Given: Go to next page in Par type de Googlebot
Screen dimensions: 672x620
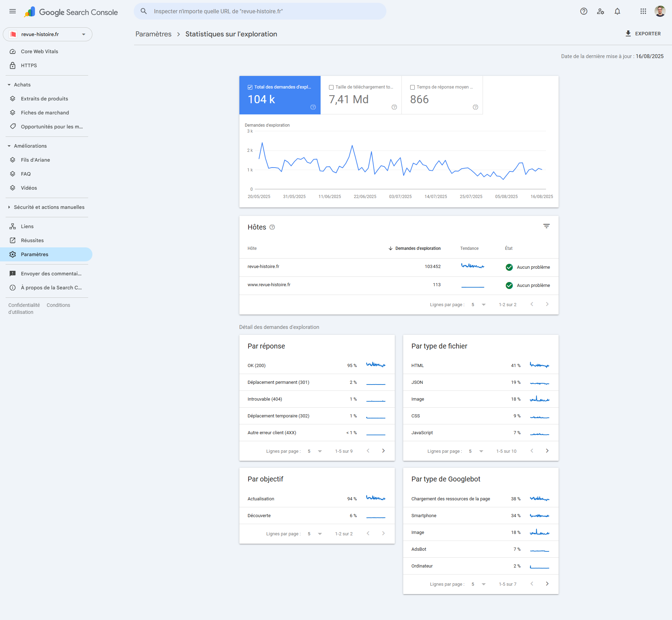Looking at the screenshot, I should [x=547, y=584].
